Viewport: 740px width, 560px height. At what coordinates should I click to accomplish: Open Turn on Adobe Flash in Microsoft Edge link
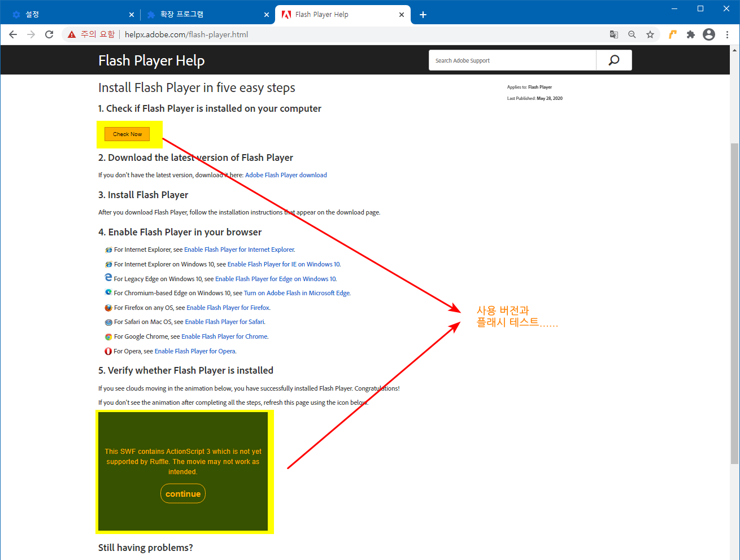click(x=297, y=293)
